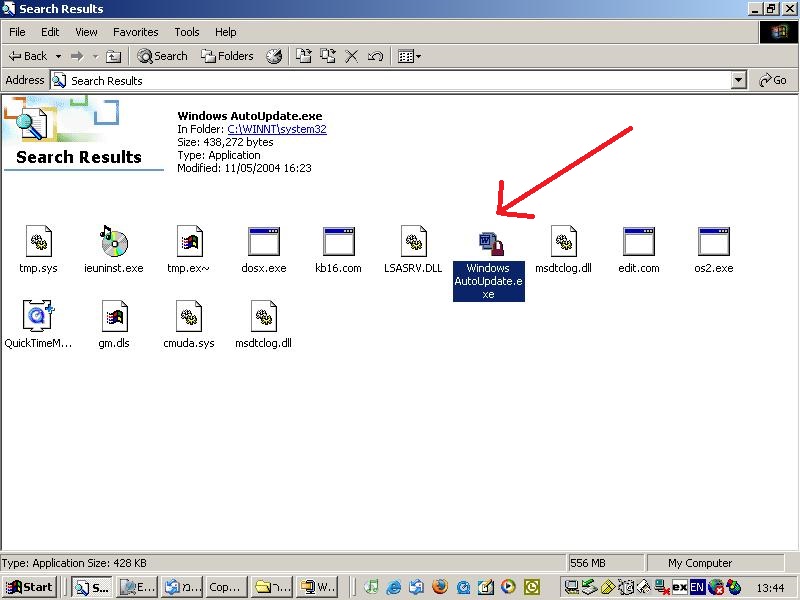
Task: Expand the Address bar dropdown
Action: [x=738, y=80]
